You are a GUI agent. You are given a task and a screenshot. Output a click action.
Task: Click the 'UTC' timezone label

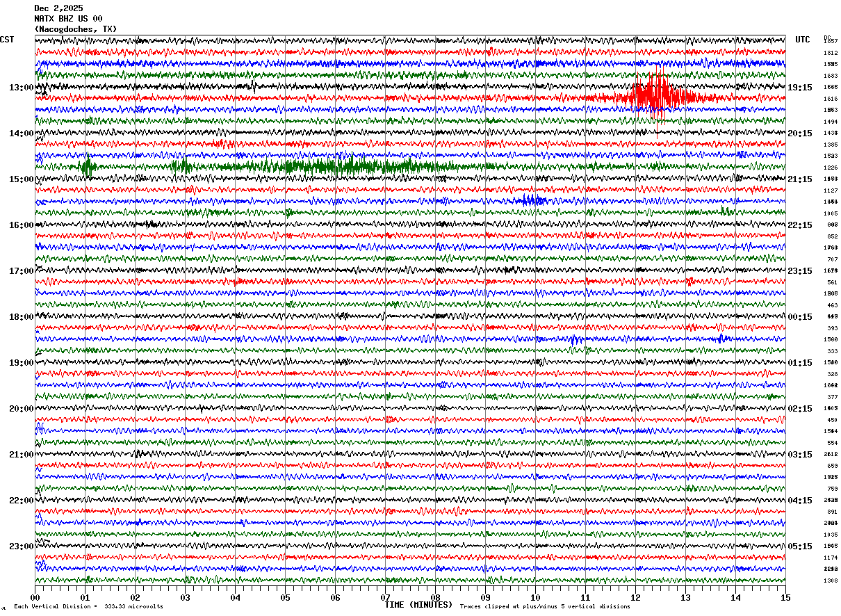click(x=803, y=40)
